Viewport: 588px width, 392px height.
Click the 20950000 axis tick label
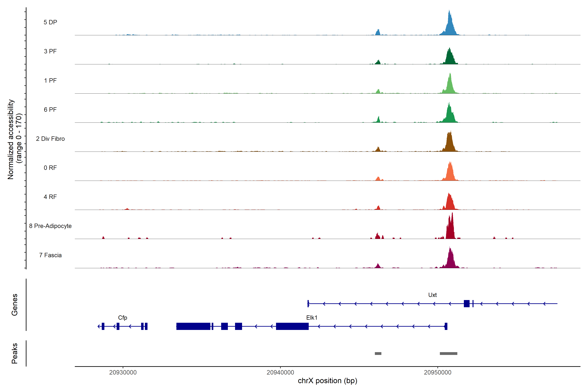pyautogui.click(x=438, y=373)
